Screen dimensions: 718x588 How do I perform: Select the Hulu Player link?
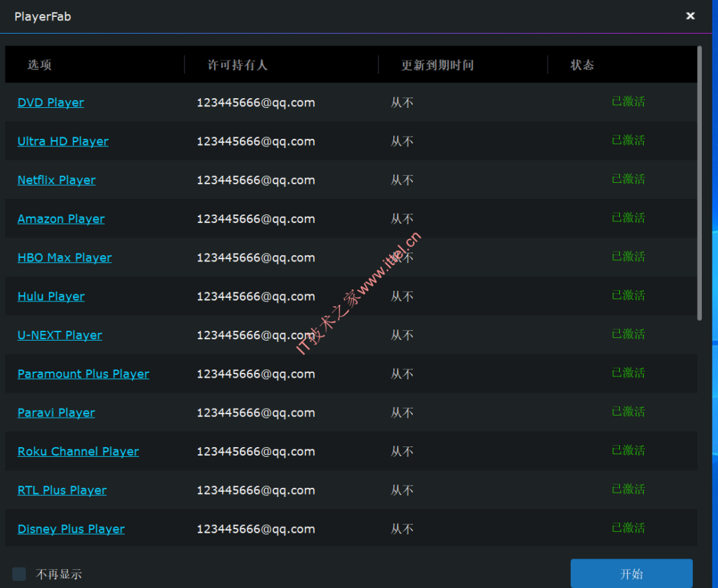(50, 296)
